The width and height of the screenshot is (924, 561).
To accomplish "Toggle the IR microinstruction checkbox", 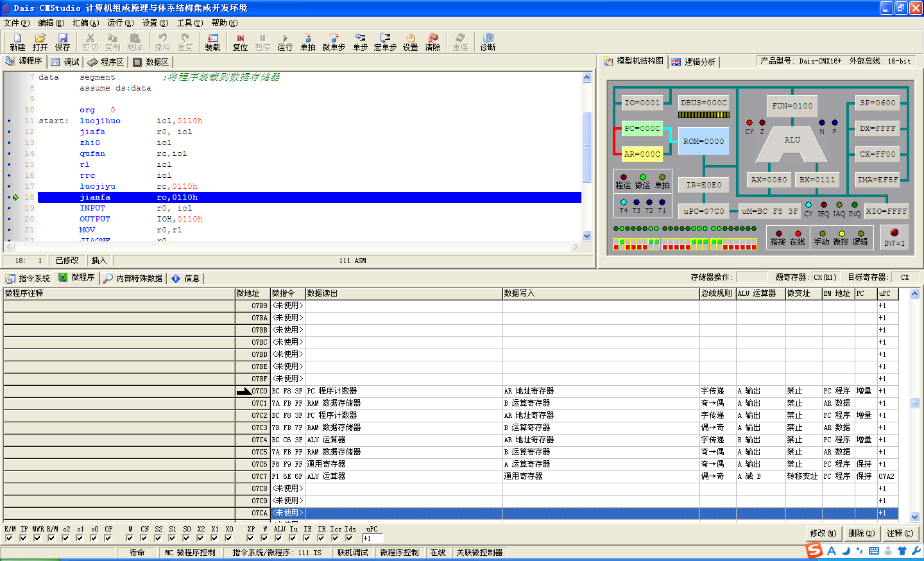I will coord(321,538).
